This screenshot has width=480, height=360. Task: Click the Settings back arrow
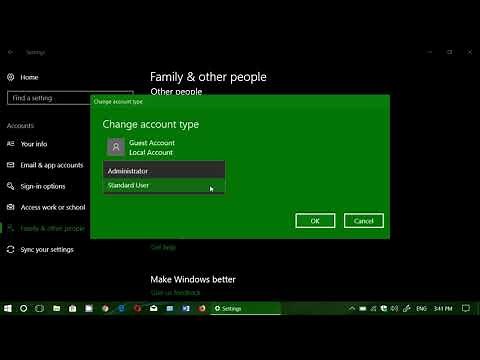click(11, 52)
